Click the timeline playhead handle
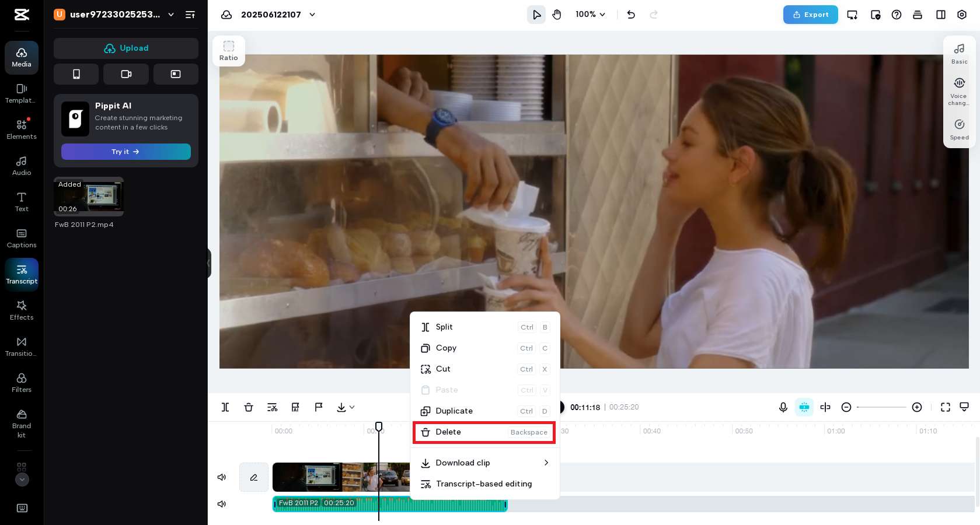This screenshot has width=980, height=525. click(379, 427)
